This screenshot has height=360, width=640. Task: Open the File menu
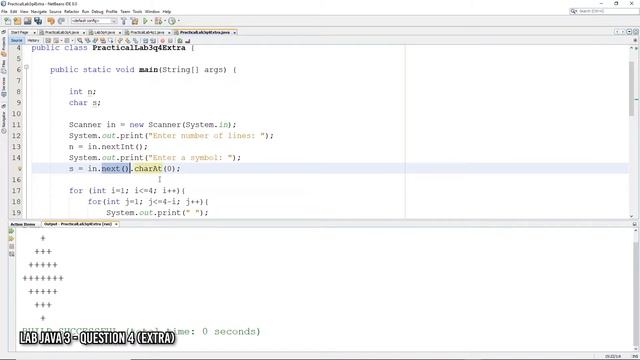coord(4,11)
